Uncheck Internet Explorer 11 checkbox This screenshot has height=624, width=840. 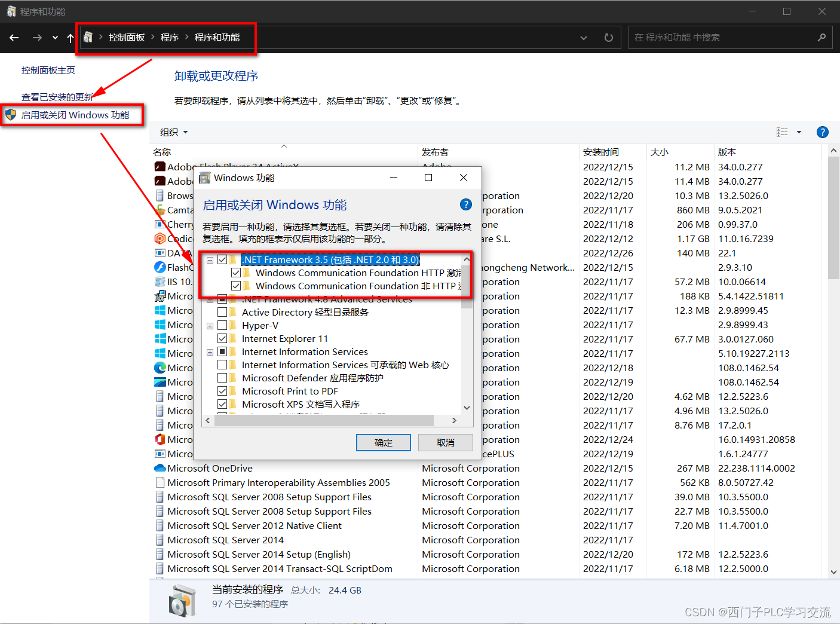click(x=222, y=338)
